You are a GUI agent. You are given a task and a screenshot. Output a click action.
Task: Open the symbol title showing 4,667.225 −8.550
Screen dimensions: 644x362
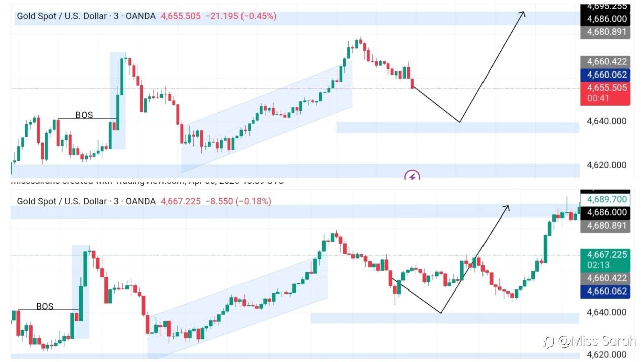pos(86,201)
